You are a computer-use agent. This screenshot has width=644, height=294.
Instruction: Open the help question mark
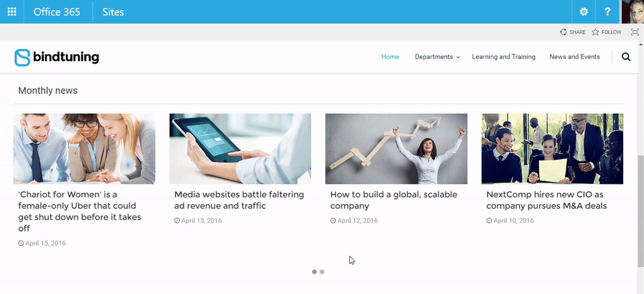tap(608, 12)
